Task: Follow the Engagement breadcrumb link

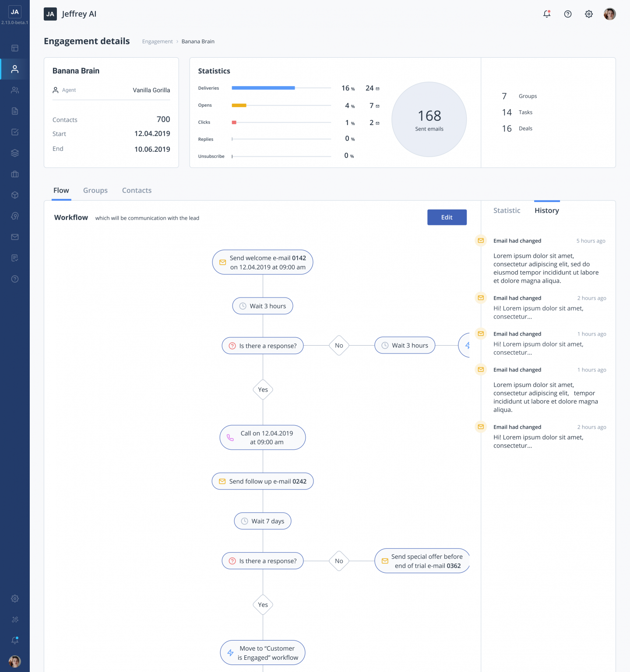Action: (157, 42)
